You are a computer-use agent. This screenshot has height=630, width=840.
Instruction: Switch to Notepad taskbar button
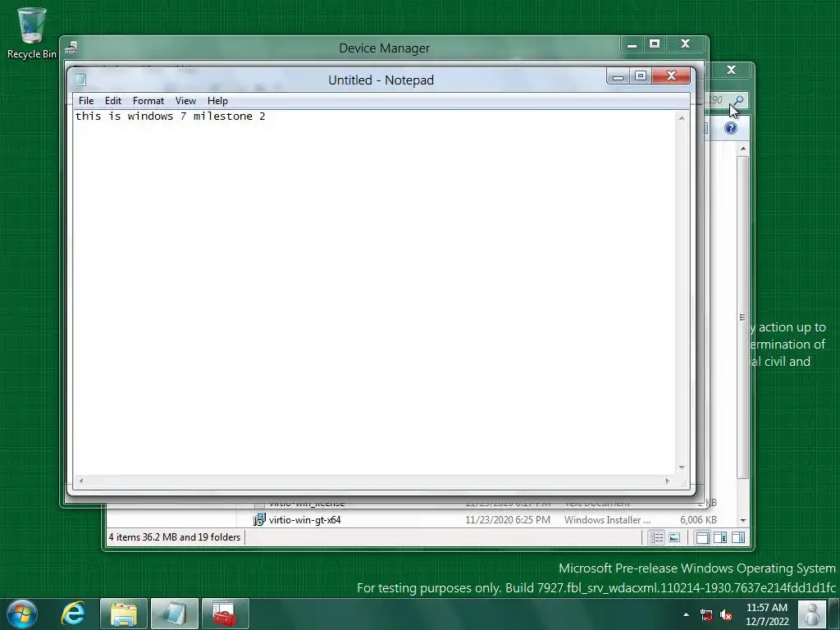point(175,614)
